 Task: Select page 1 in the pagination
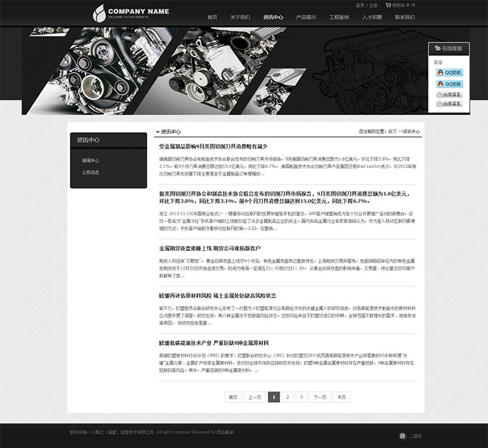point(274,397)
